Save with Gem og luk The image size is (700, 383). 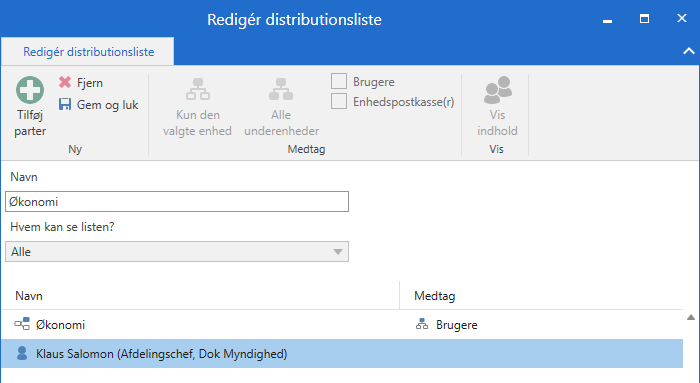click(x=99, y=105)
